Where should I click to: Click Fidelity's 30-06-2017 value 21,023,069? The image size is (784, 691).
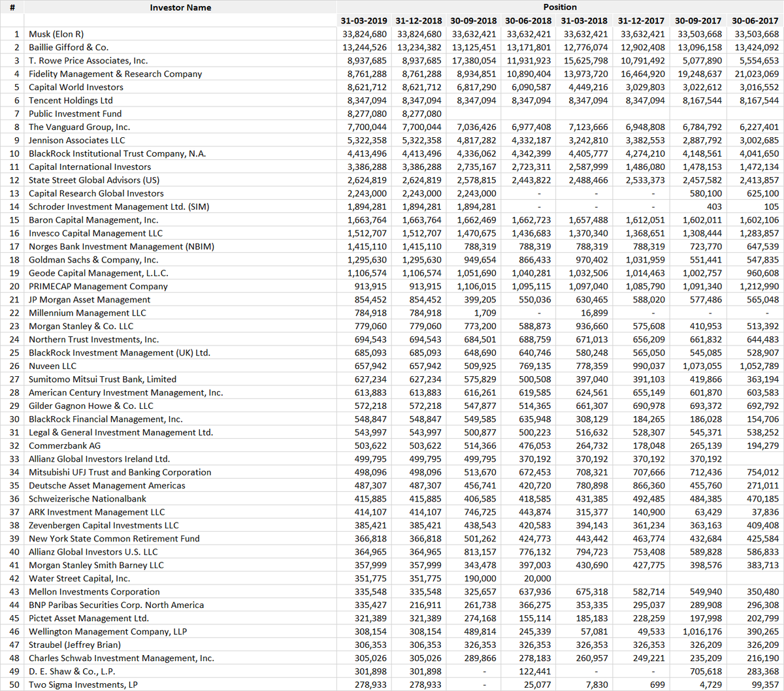coord(755,74)
